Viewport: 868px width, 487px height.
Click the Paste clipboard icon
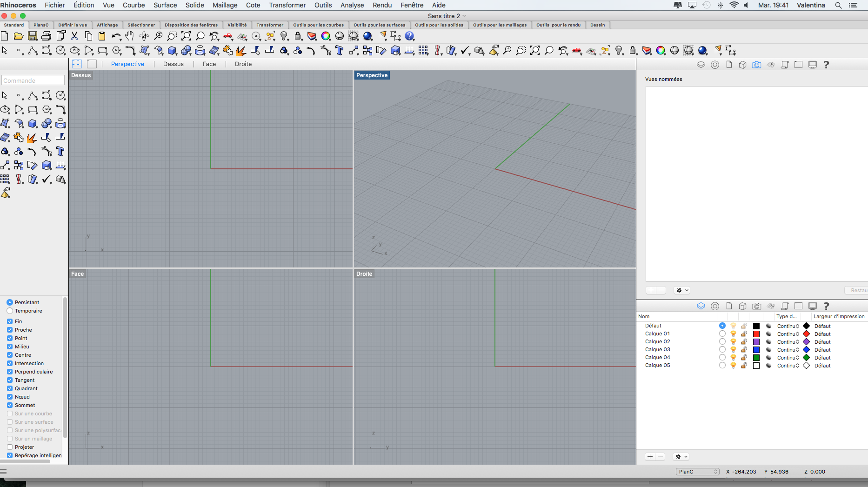102,36
